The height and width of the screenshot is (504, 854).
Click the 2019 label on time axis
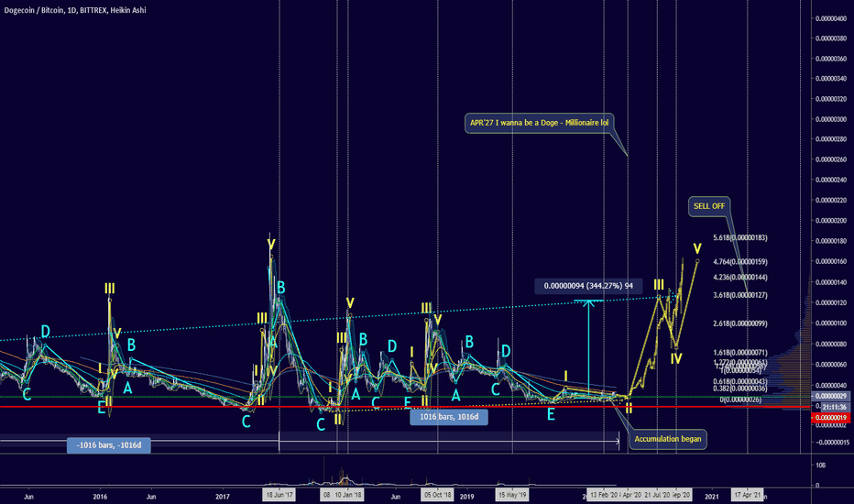[x=466, y=497]
